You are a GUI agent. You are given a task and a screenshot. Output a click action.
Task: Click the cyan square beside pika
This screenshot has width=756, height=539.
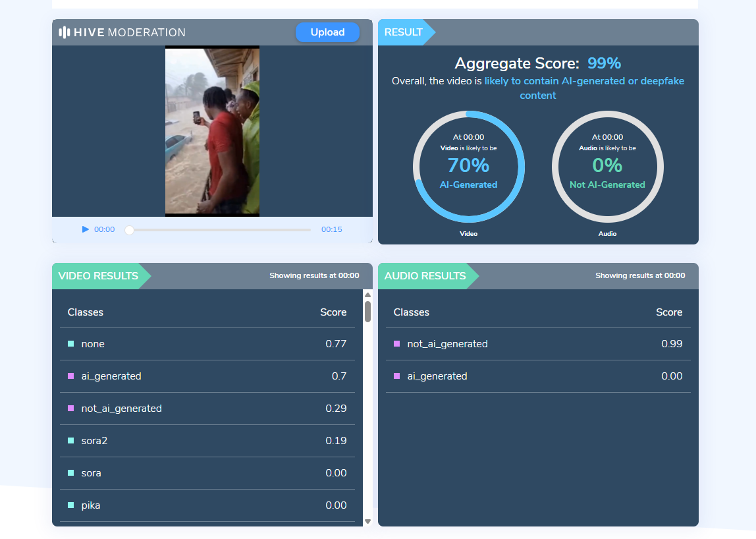70,505
